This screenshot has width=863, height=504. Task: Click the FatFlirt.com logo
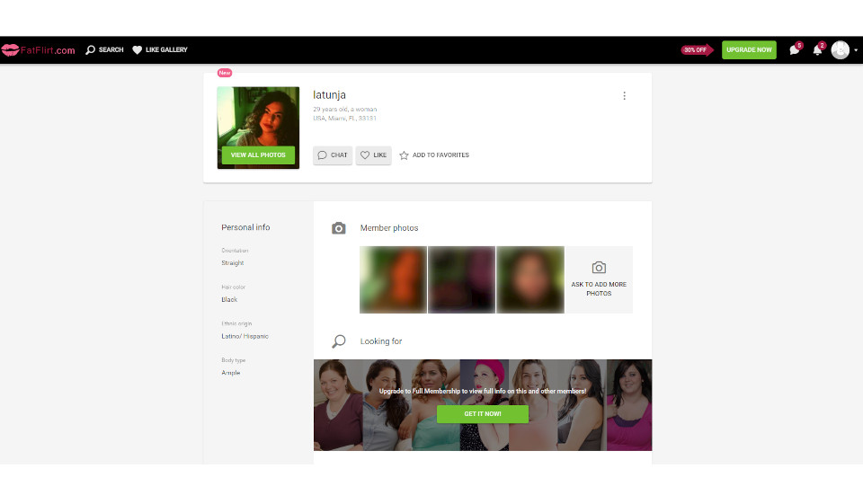click(39, 50)
